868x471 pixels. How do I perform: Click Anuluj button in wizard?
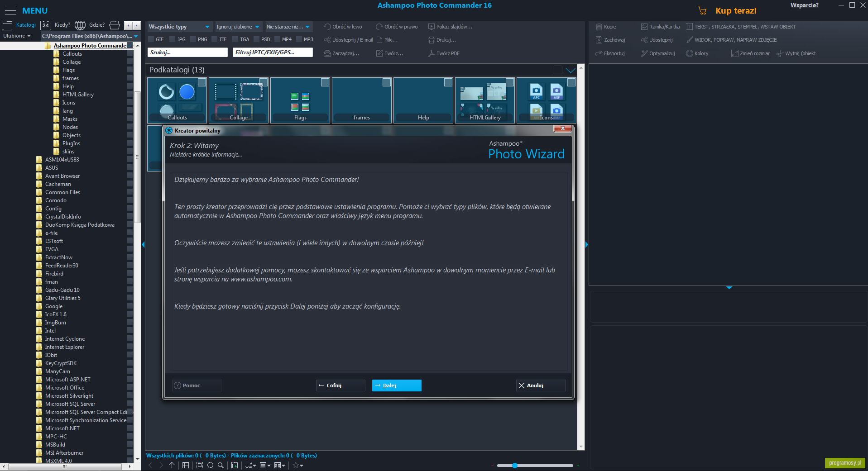click(541, 385)
